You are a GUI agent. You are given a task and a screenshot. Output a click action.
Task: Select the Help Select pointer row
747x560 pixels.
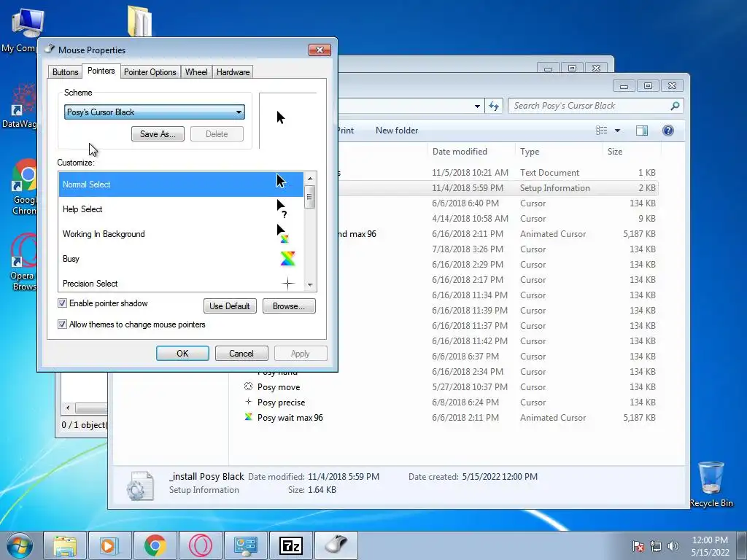click(181, 209)
